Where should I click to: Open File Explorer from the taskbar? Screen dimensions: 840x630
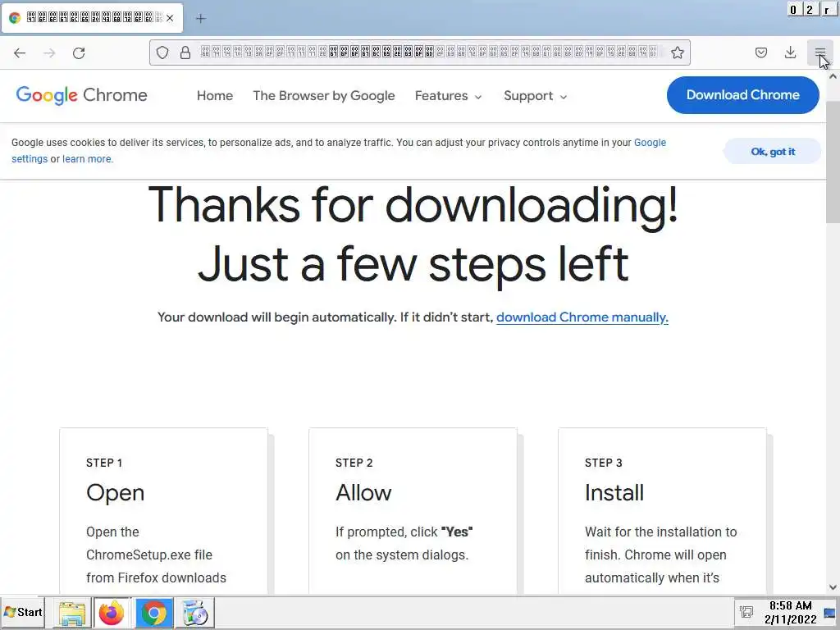coord(72,613)
